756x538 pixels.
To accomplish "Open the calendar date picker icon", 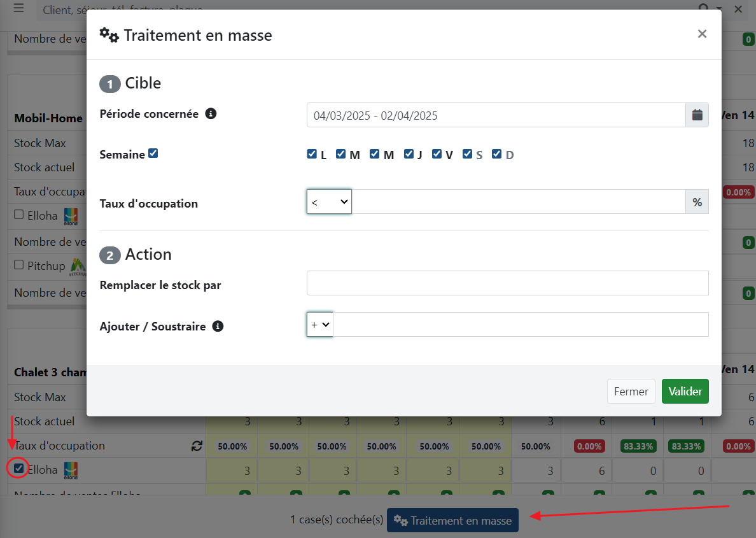I will [x=697, y=115].
